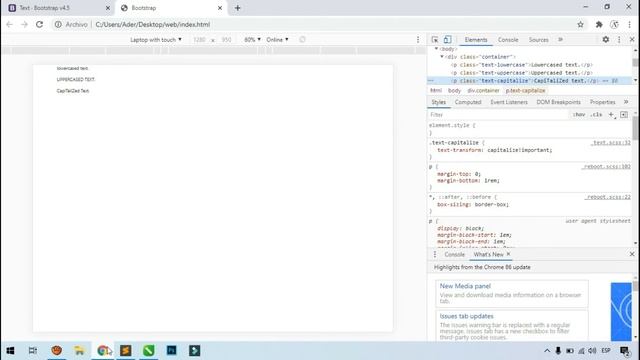Click the viewport width field 1280
Image resolution: width=640 pixels, height=360 pixels.
coord(199,40)
